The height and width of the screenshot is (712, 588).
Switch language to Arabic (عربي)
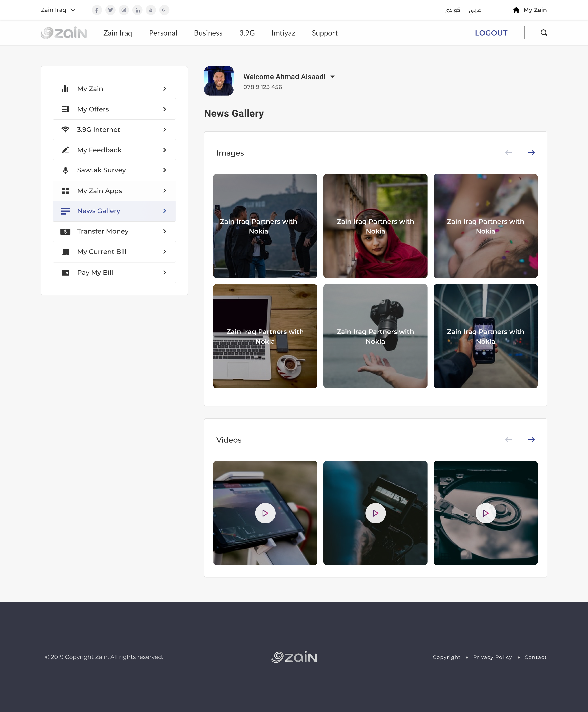coord(475,10)
